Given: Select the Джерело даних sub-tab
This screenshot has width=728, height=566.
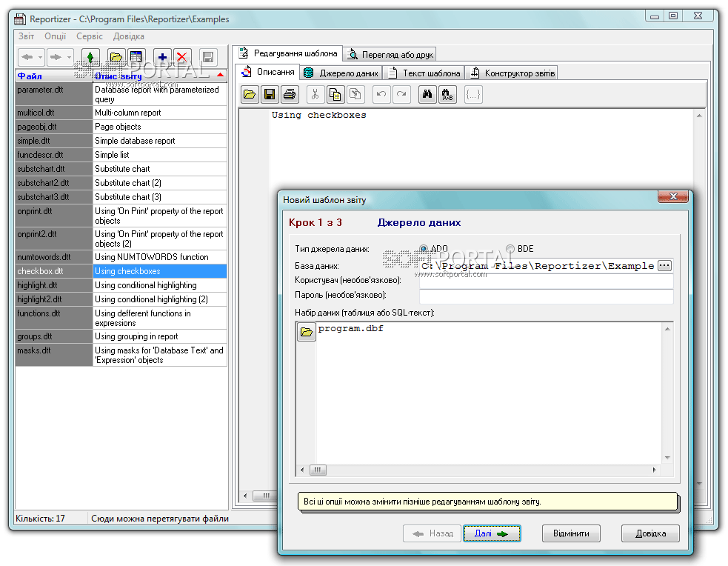Looking at the screenshot, I should click(341, 73).
